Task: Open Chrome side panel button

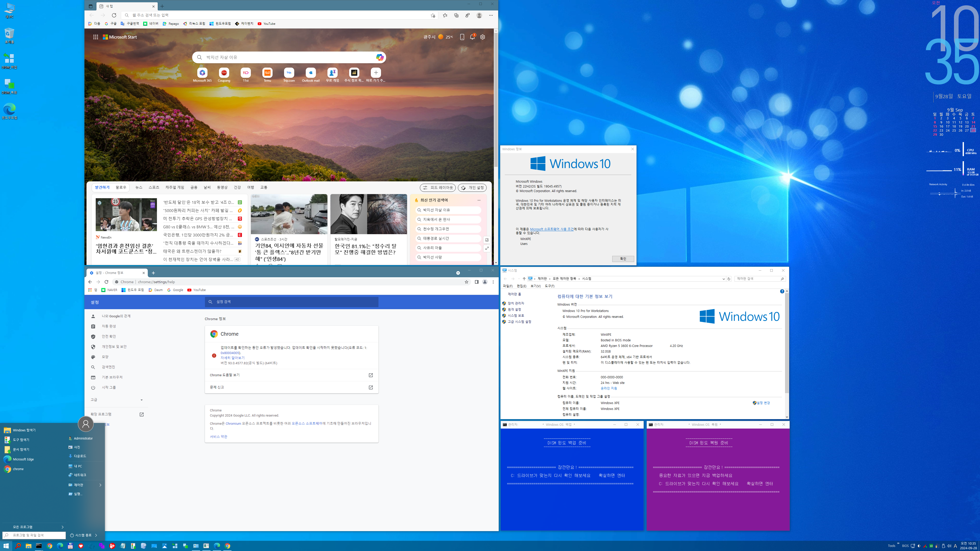Action: tap(476, 282)
